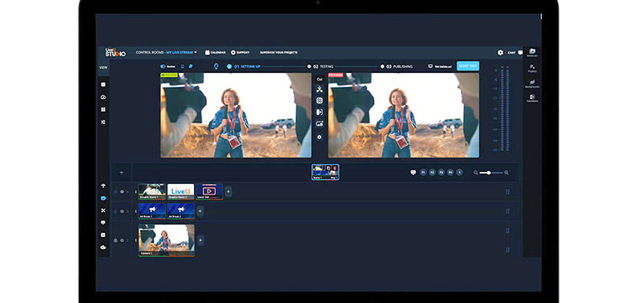Click the shuffle icon in left sidebar
This screenshot has height=303, width=644.
coord(103,122)
